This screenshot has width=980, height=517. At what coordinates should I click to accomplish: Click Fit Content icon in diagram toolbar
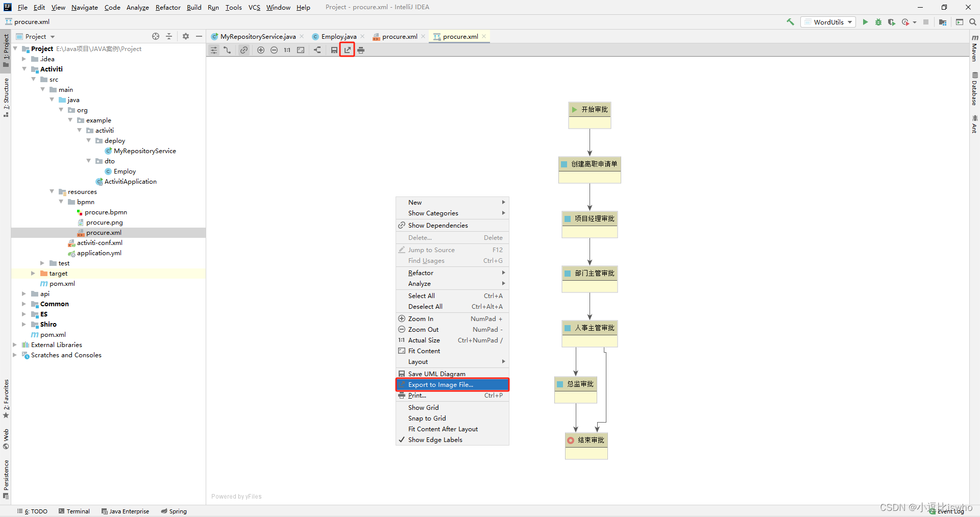[301, 50]
